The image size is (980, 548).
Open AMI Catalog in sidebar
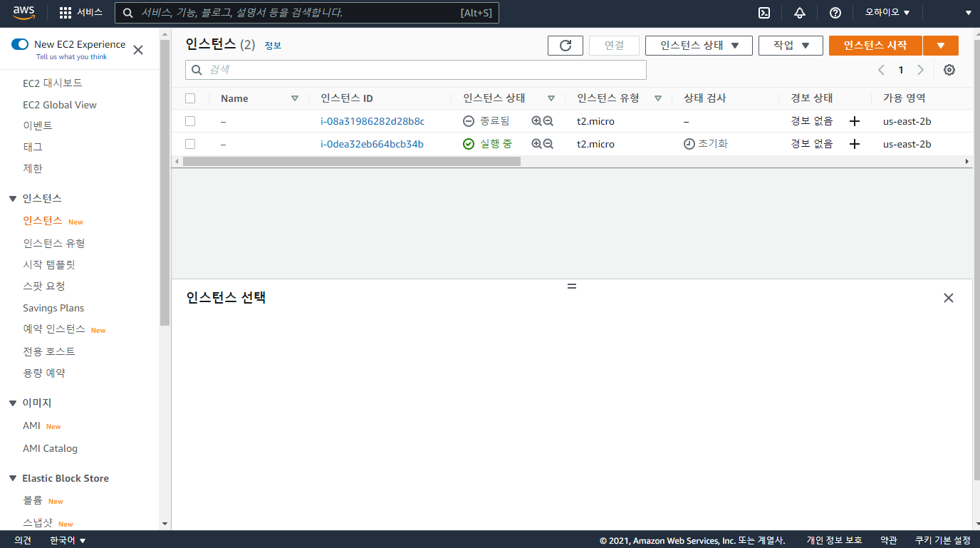[50, 448]
